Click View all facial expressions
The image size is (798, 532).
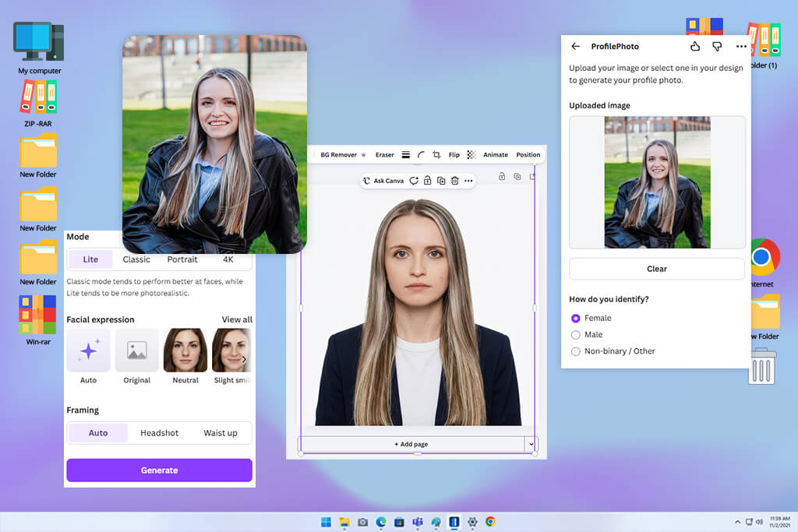(x=237, y=319)
